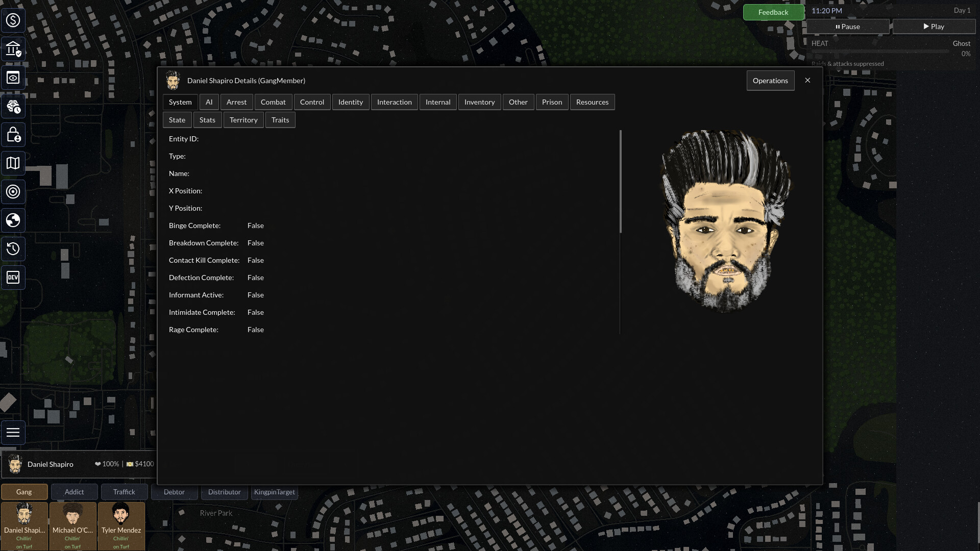
Task: Switch to the Territory tab
Action: click(x=243, y=120)
